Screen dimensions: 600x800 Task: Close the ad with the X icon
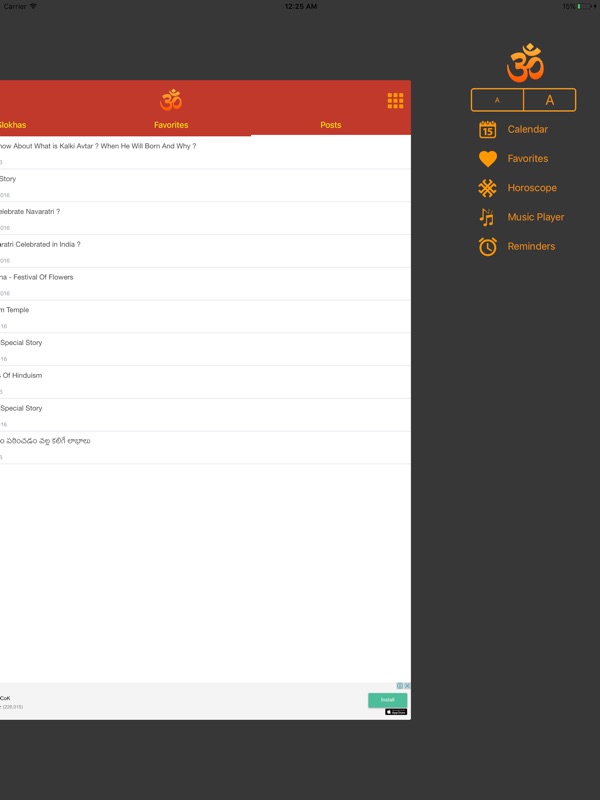(407, 686)
